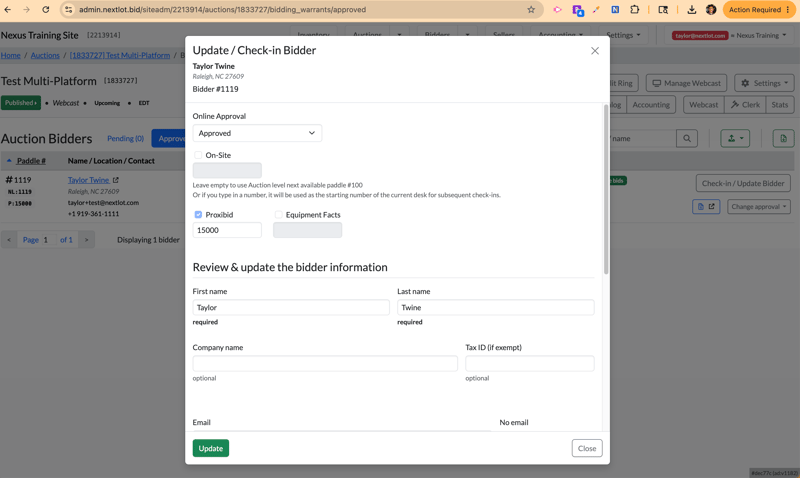Close the Update / Check-in Bidder dialog with X
The width and height of the screenshot is (800, 478).
(594, 51)
